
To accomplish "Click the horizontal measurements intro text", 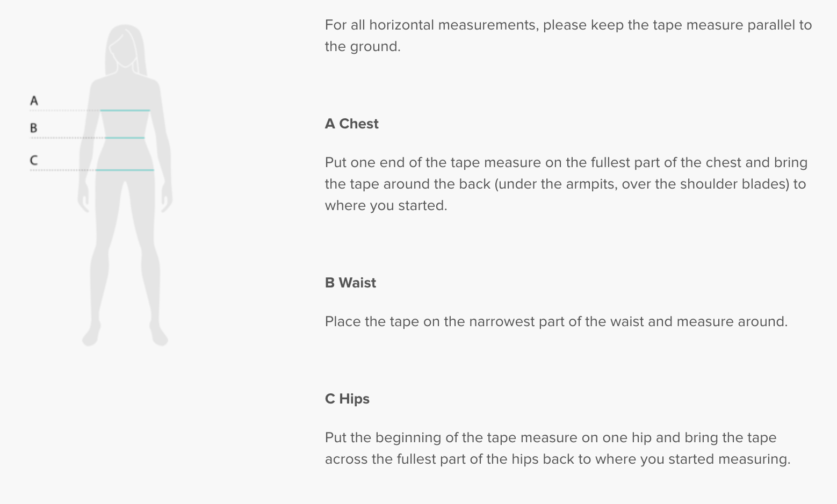I will point(568,35).
